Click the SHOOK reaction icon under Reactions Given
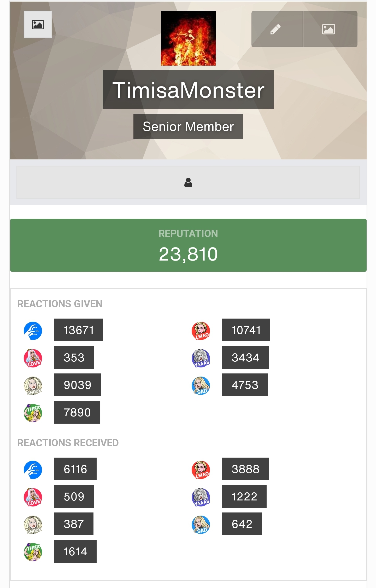 33,385
